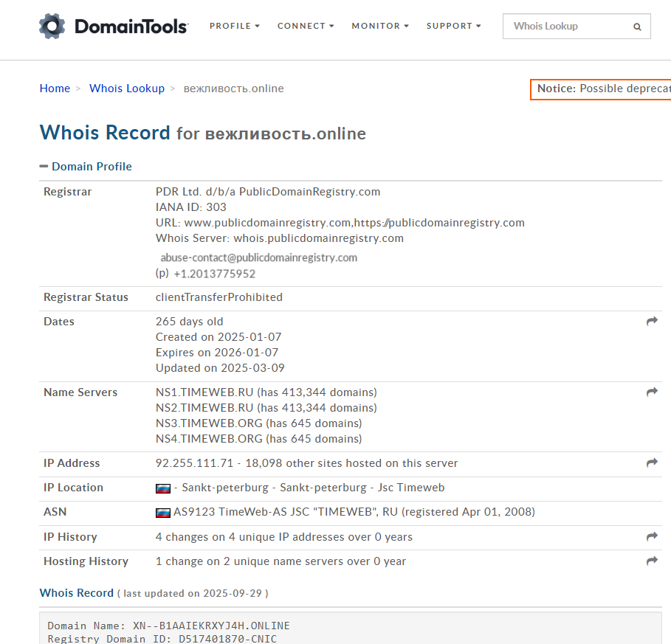Click share arrow in IP History row

652,536
